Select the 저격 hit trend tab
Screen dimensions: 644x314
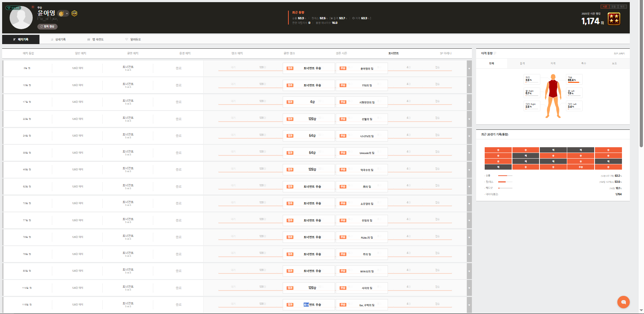coord(553,63)
